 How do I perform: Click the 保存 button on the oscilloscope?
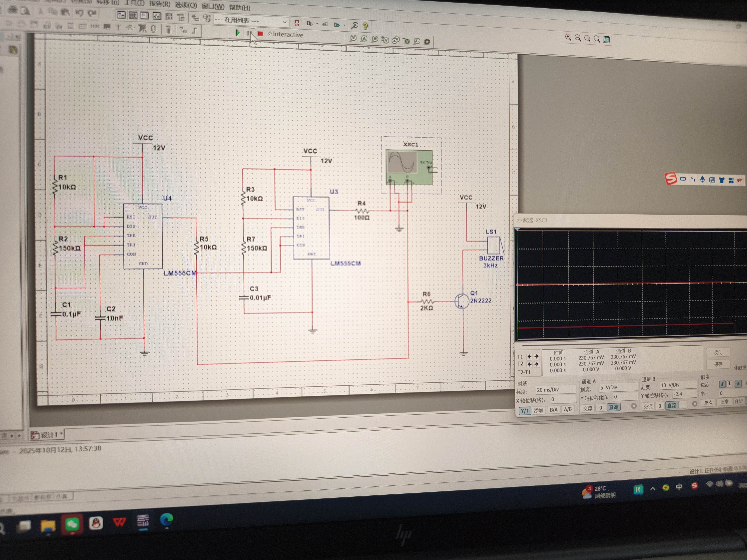pos(718,364)
